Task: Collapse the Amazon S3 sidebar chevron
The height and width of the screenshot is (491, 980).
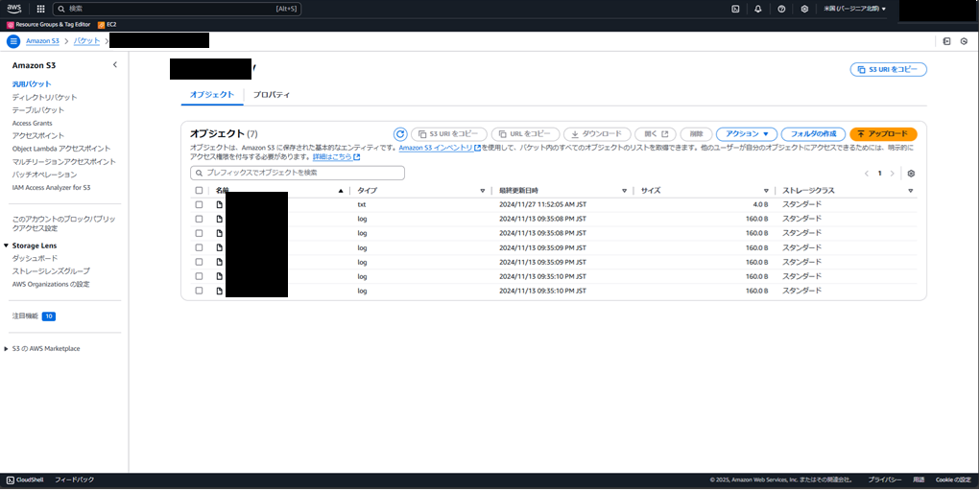Action: (x=115, y=65)
